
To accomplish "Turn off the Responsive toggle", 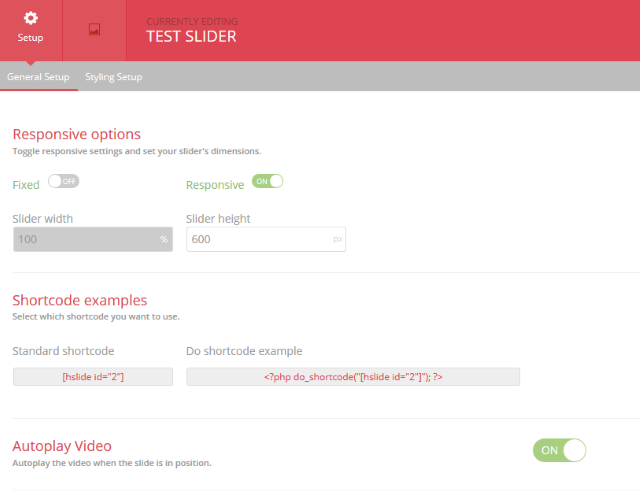I will pos(267,182).
